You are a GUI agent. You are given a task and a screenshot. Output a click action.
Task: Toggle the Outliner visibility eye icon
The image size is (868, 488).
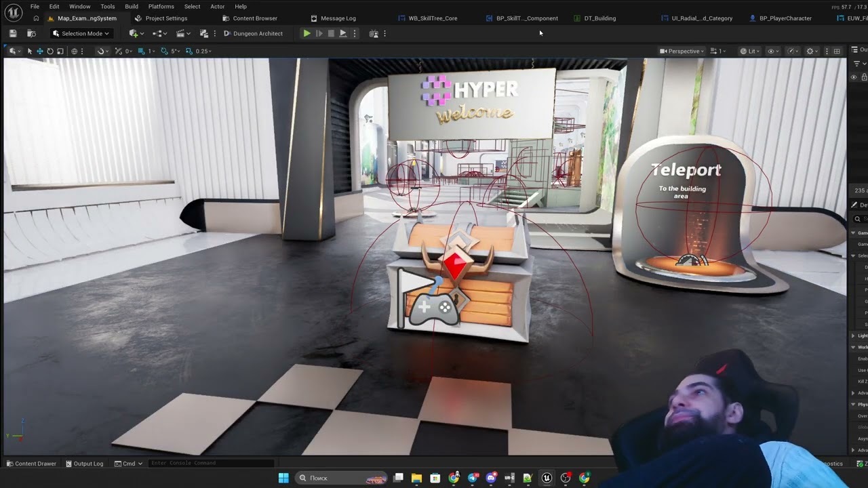click(854, 77)
